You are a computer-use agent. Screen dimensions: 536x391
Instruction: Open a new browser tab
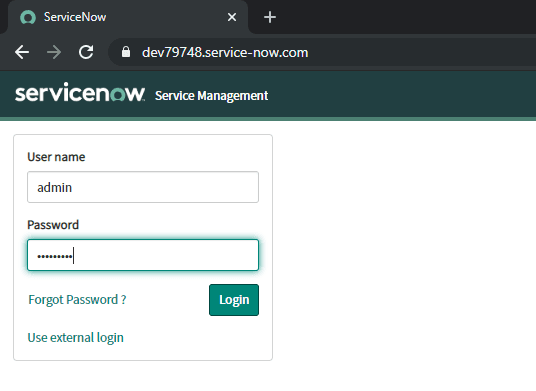coord(270,17)
